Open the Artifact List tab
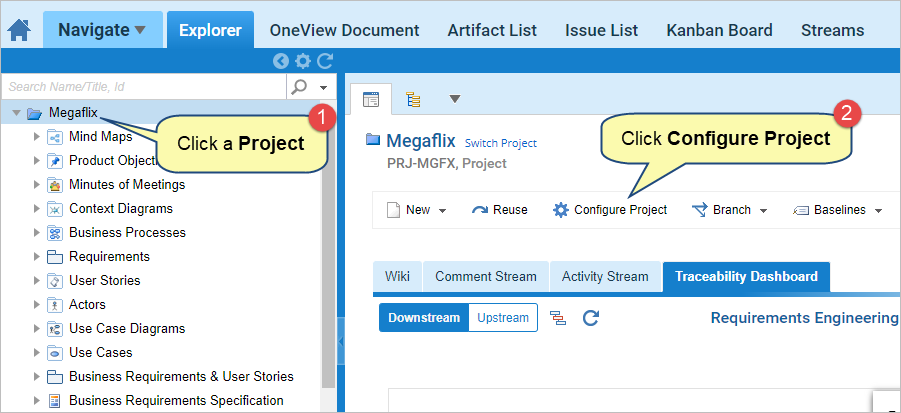This screenshot has height=413, width=901. (x=492, y=30)
